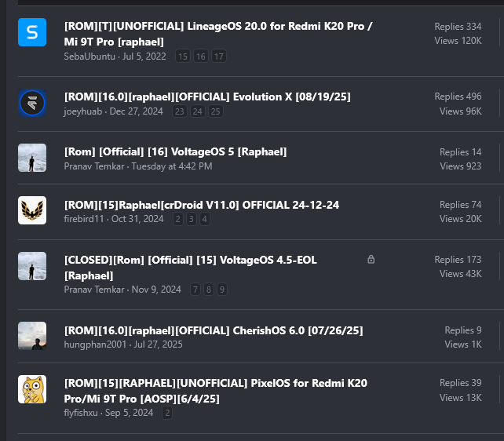Click the Jul 27, 2025 date
Screen dimensions: 504x441
click(158, 344)
